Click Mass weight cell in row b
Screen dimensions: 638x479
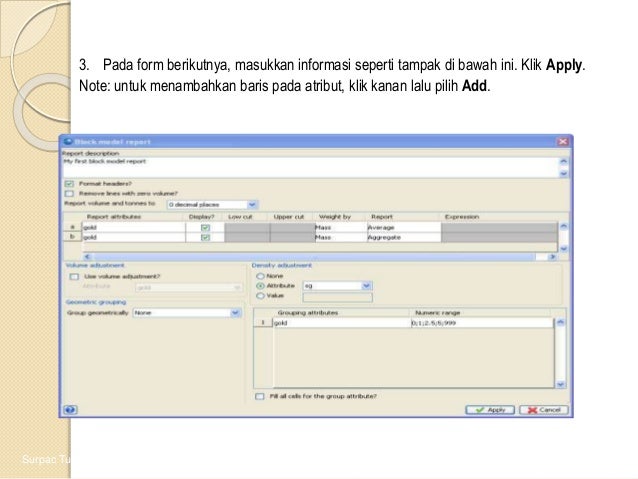(340, 237)
